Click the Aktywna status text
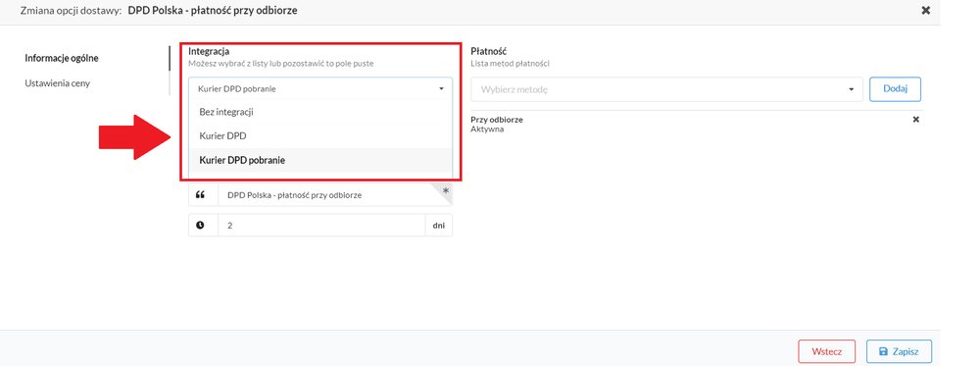Screen dimensions: 980x366 tap(487, 130)
